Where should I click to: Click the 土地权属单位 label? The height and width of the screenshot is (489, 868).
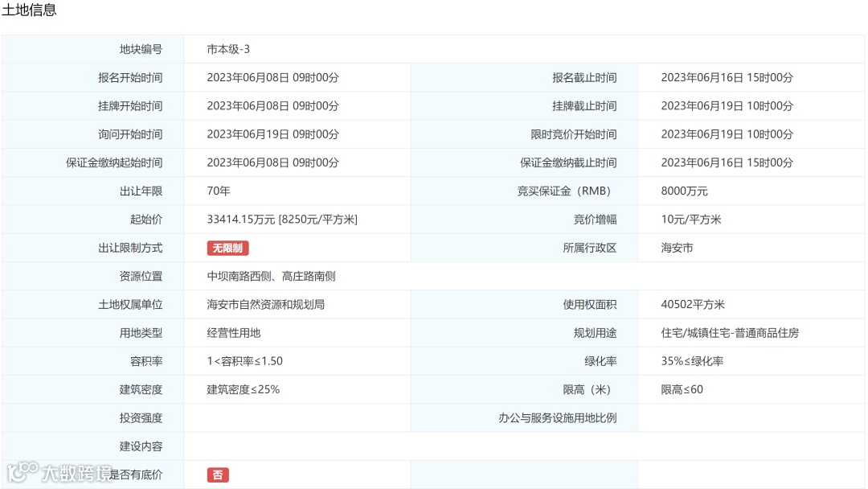(x=131, y=305)
